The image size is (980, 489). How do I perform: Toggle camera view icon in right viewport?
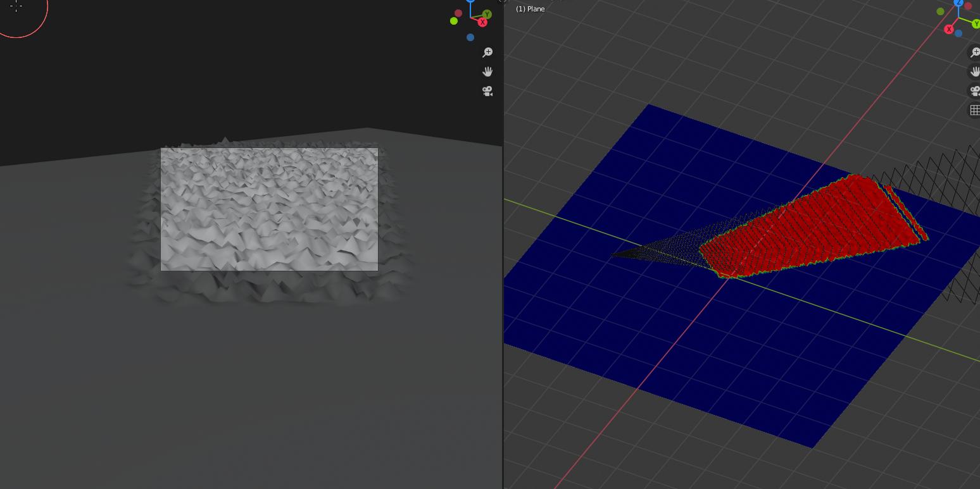[x=975, y=91]
